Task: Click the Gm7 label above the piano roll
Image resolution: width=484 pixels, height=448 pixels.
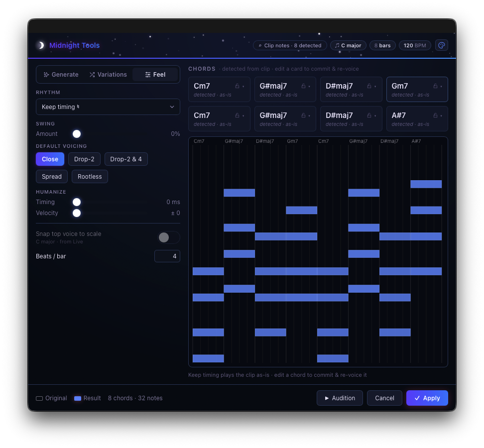Action: click(x=292, y=141)
